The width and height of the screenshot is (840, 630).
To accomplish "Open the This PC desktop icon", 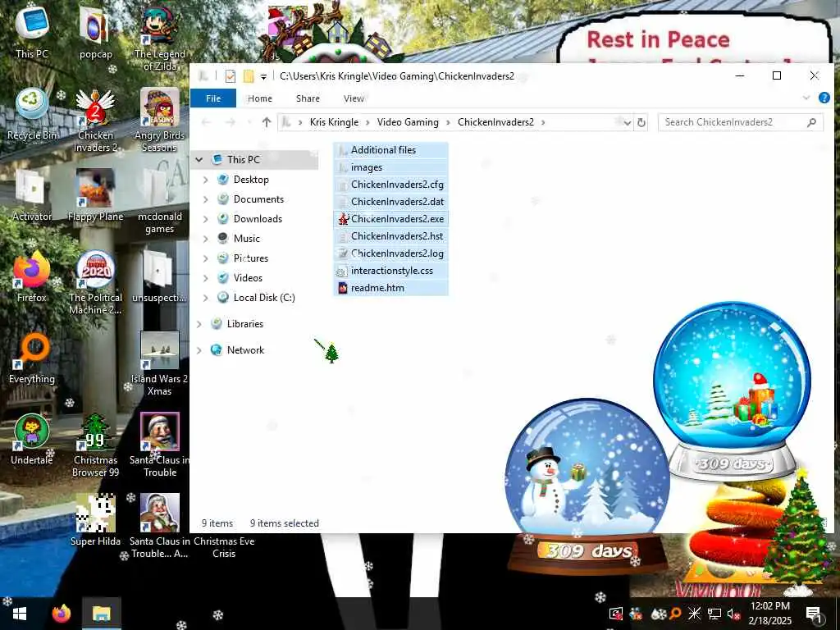I will (x=32, y=31).
